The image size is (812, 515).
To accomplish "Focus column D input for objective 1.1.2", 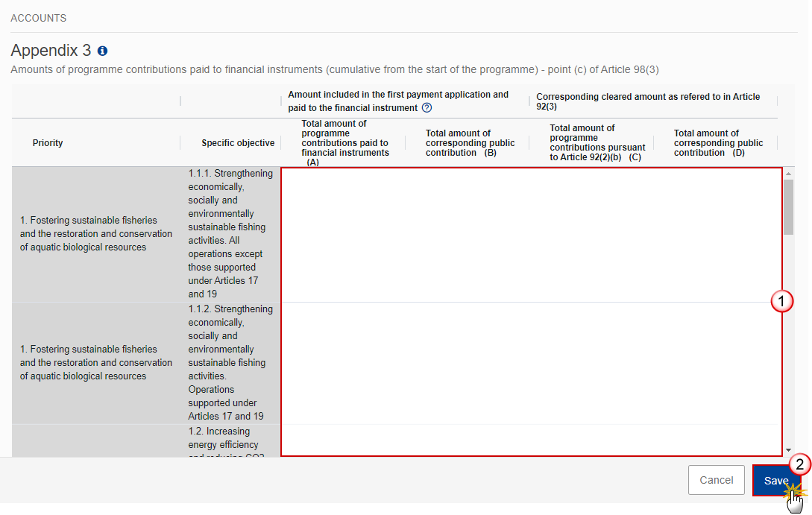I will click(x=717, y=363).
